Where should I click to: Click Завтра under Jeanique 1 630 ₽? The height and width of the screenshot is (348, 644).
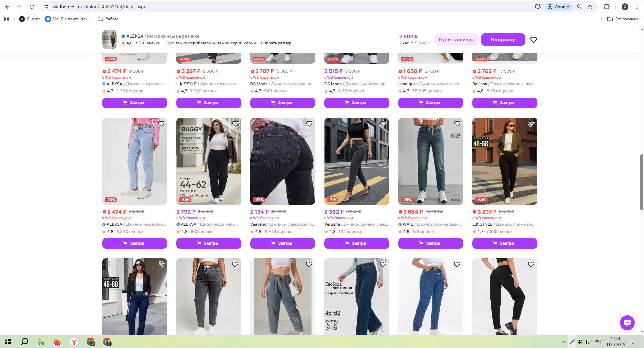(431, 103)
